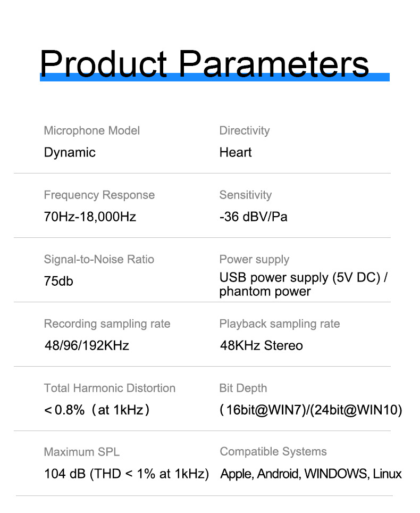Select the Directivity label
The width and height of the screenshot is (420, 513).
[245, 130]
